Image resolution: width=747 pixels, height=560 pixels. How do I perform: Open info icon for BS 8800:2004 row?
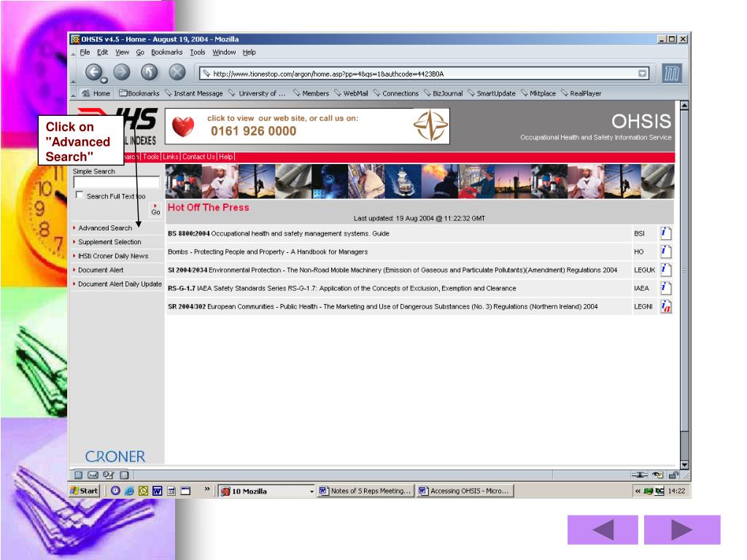pos(665,233)
